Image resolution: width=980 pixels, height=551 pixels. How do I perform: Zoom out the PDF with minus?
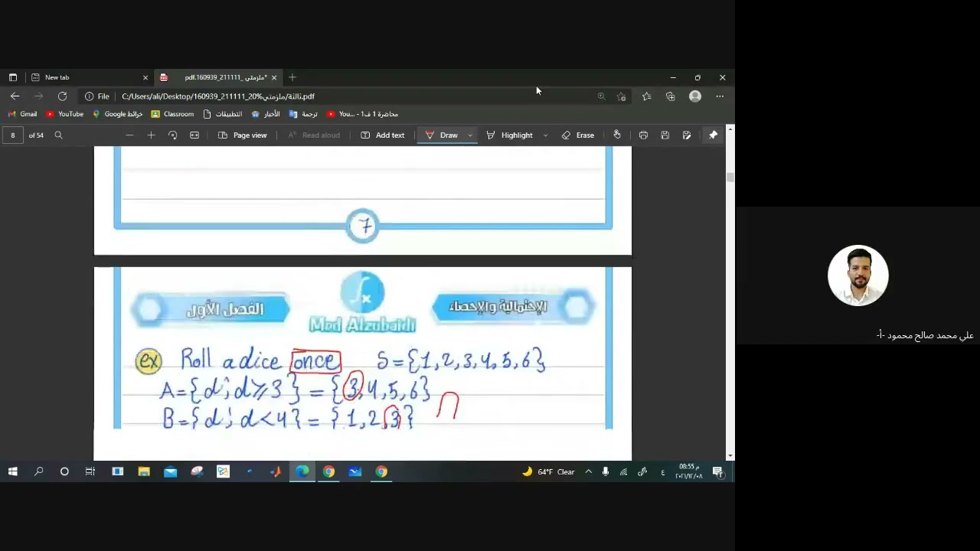[129, 135]
